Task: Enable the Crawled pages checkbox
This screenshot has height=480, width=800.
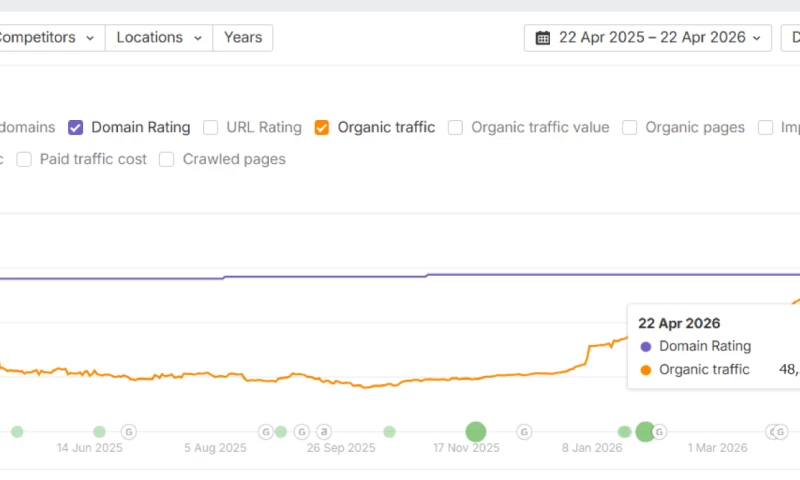Action: coord(166,160)
